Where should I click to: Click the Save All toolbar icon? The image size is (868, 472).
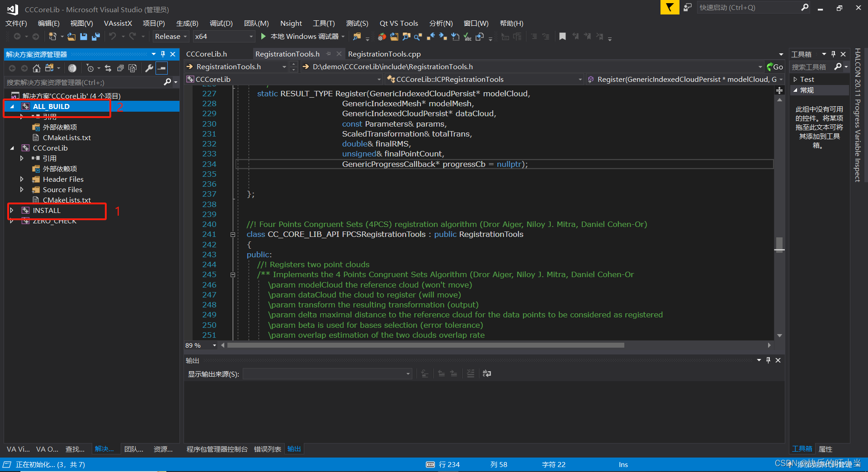click(96, 37)
